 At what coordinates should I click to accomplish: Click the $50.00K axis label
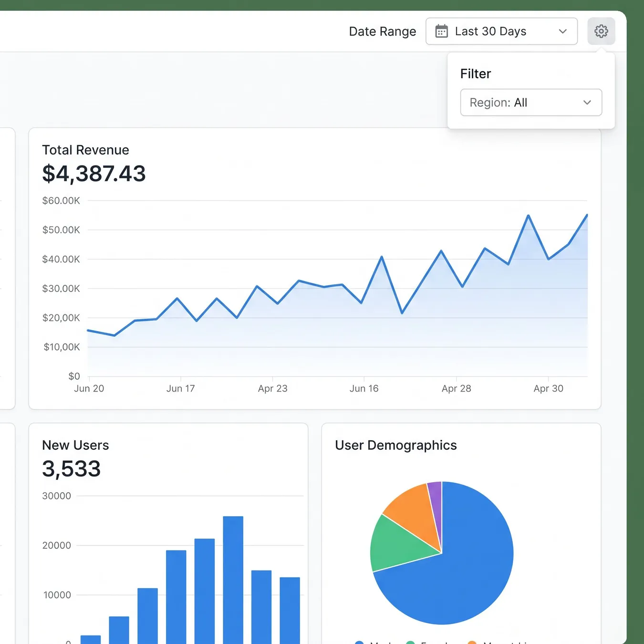pyautogui.click(x=61, y=230)
